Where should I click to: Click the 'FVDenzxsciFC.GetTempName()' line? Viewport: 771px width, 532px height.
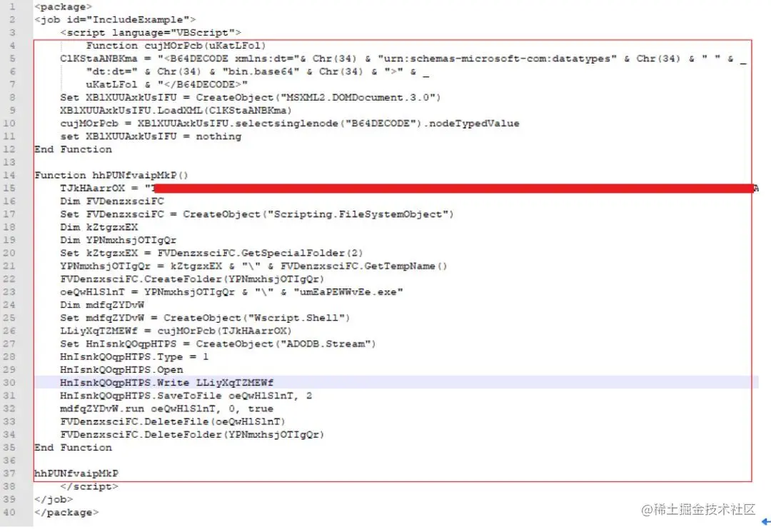[253, 266]
